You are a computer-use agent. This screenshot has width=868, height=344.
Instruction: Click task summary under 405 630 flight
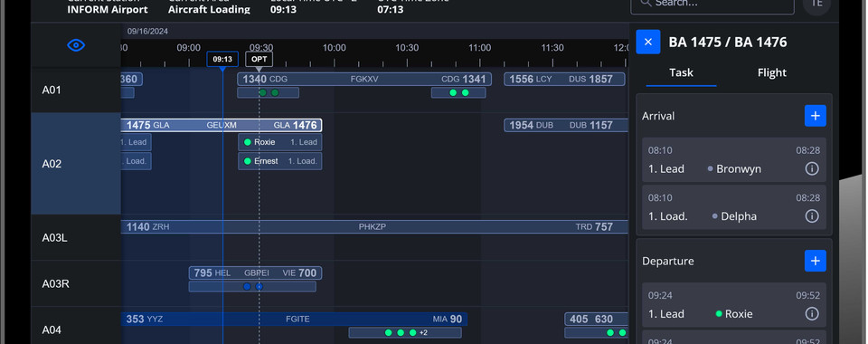[x=596, y=332]
